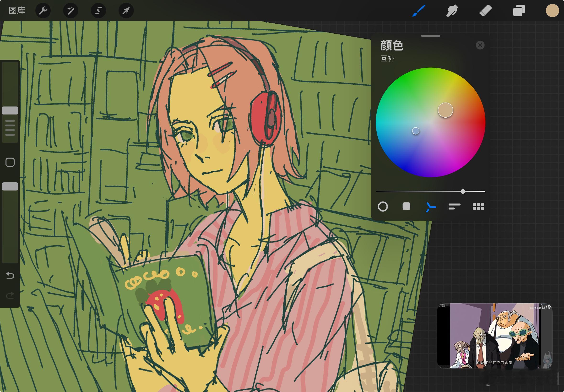Click the 颜色 panel title
This screenshot has height=392, width=564.
click(x=392, y=45)
